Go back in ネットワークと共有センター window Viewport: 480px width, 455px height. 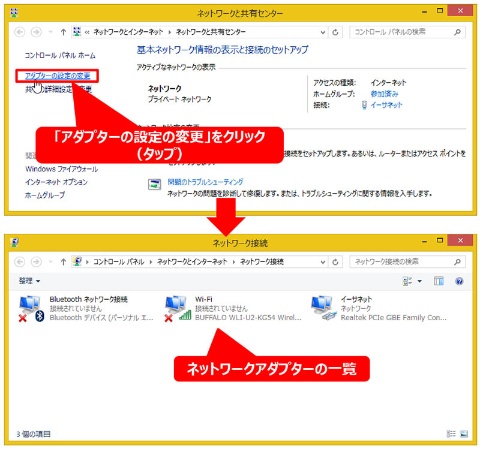click(20, 32)
